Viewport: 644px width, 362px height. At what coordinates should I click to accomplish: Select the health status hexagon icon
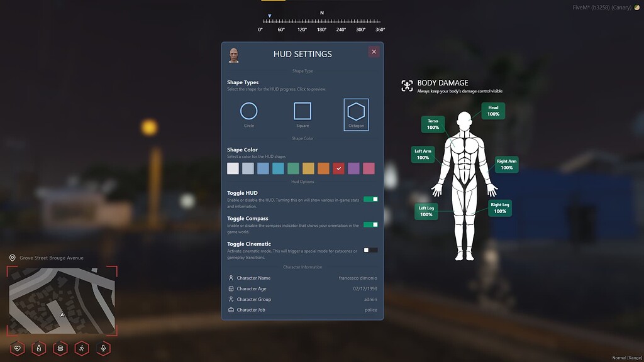[17, 348]
